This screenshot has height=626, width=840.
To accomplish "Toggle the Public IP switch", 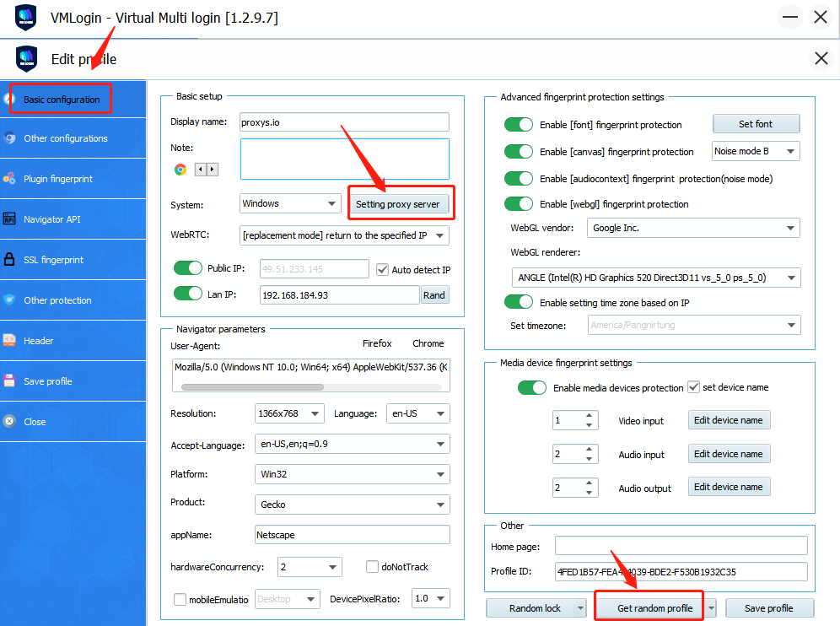I will coord(188,269).
